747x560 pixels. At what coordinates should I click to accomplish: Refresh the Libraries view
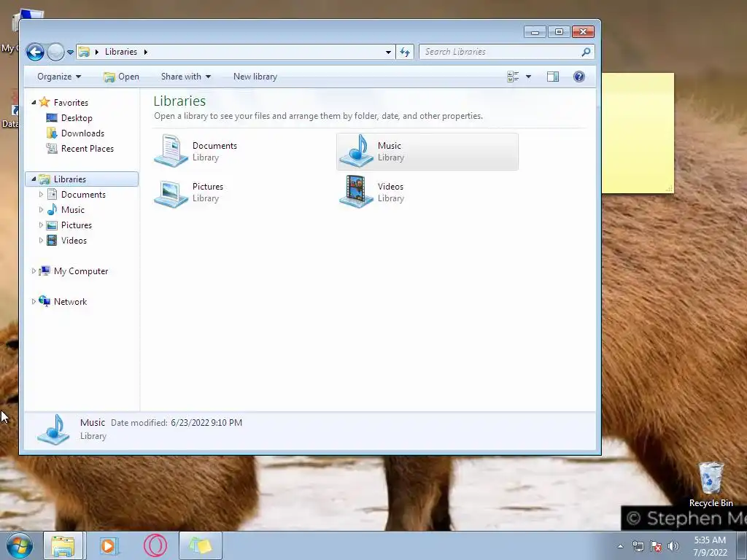click(x=405, y=52)
